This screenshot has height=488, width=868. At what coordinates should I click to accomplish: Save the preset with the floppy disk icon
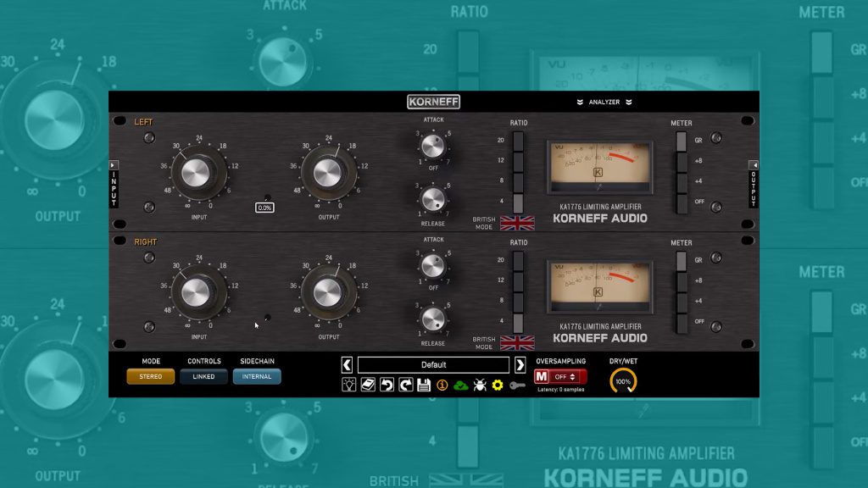(x=424, y=385)
